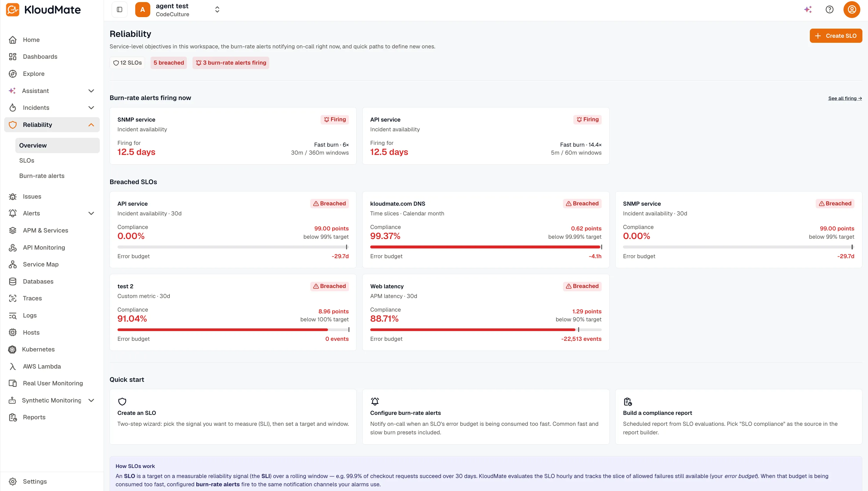The height and width of the screenshot is (491, 868).
Task: Click the Home house icon
Action: (12, 40)
